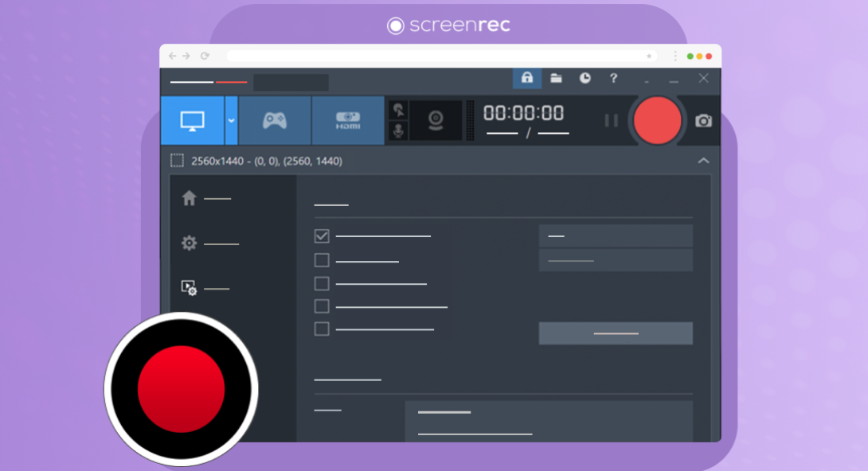The width and height of the screenshot is (868, 471).
Task: Switch to game recording mode gamepad icon
Action: [275, 120]
